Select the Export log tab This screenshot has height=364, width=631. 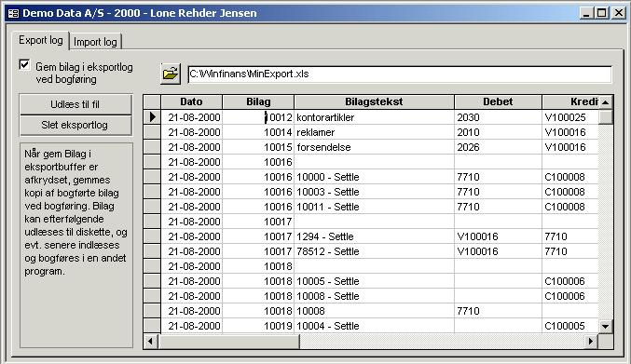click(41, 40)
